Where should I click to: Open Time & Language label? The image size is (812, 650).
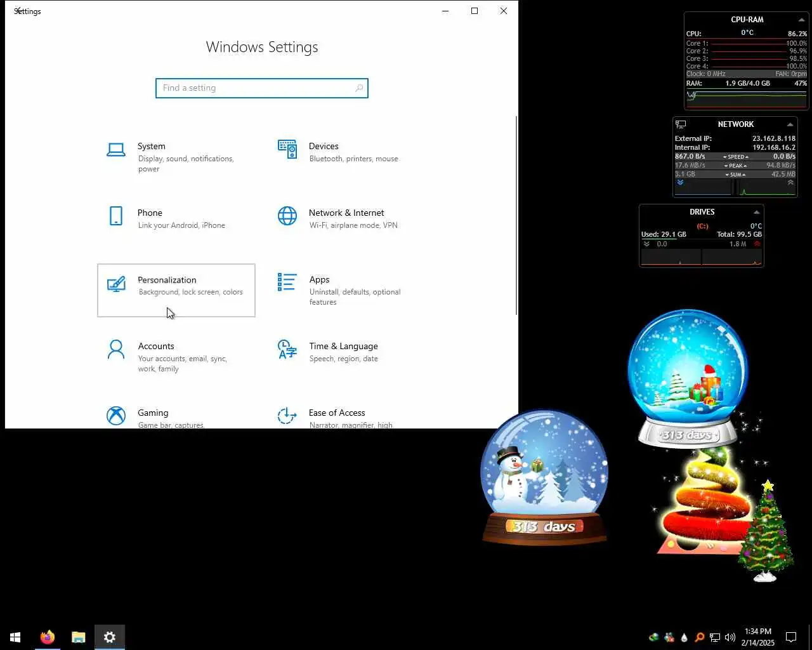(343, 346)
